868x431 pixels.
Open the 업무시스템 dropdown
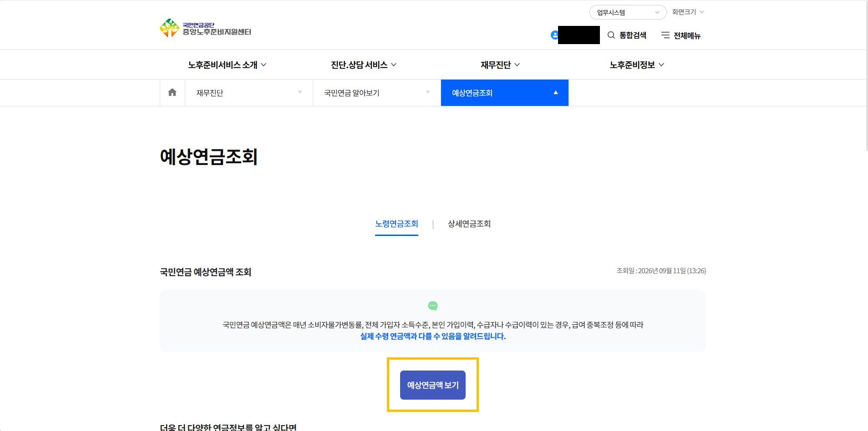coord(628,12)
